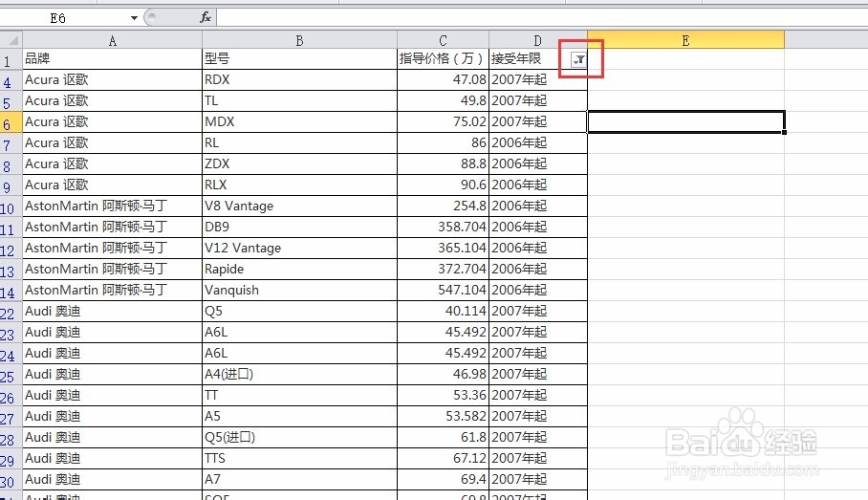Viewport: 868px width, 500px height.
Task: Select column A header
Action: [x=113, y=40]
